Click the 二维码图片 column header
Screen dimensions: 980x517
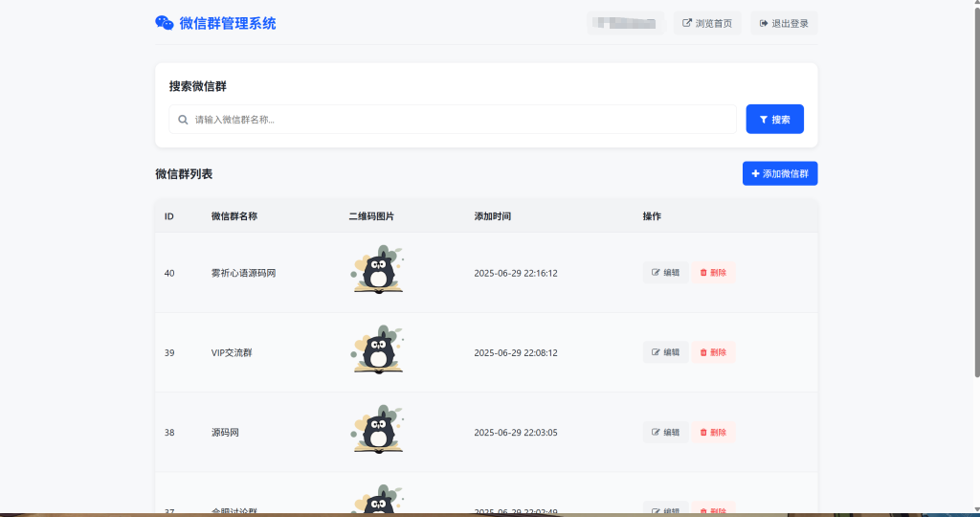pos(371,216)
